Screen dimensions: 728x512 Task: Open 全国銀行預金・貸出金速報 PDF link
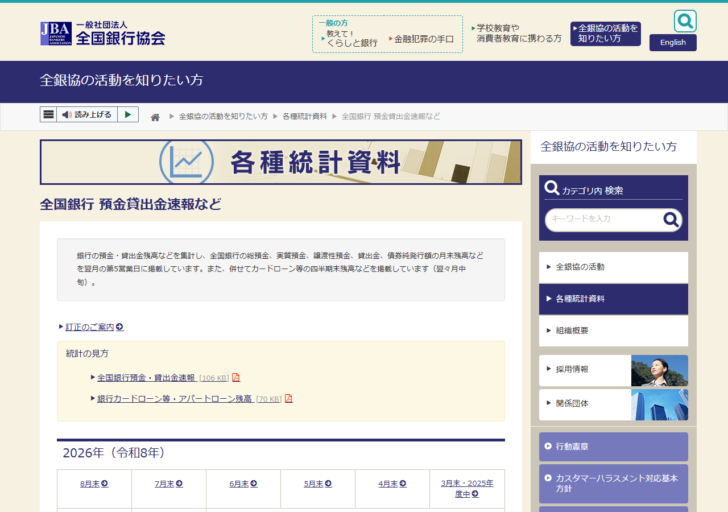pyautogui.click(x=146, y=377)
